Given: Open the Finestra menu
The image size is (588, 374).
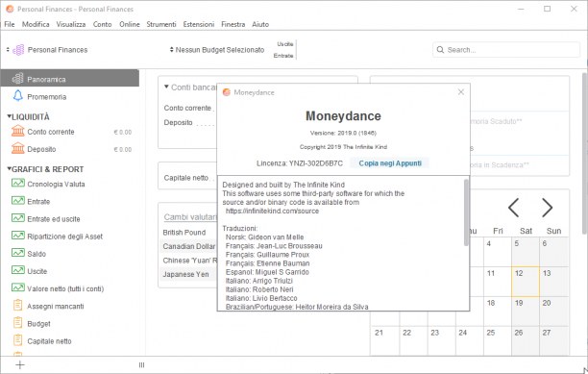Looking at the screenshot, I should tap(233, 24).
